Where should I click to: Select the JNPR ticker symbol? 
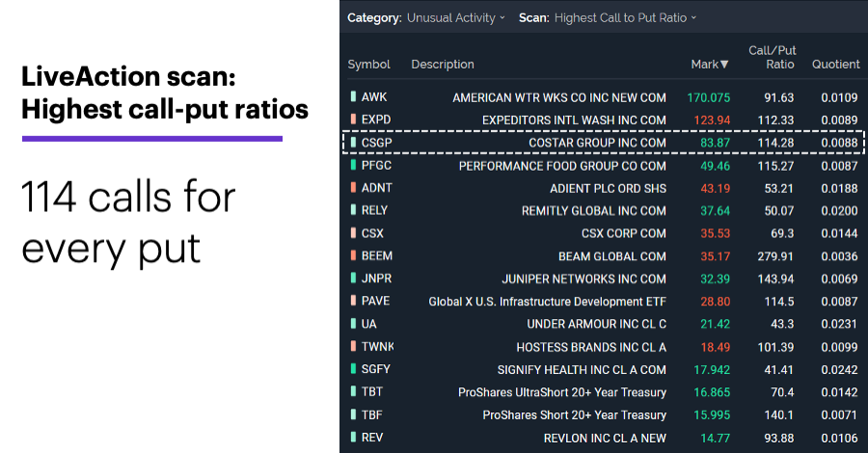coord(376,279)
